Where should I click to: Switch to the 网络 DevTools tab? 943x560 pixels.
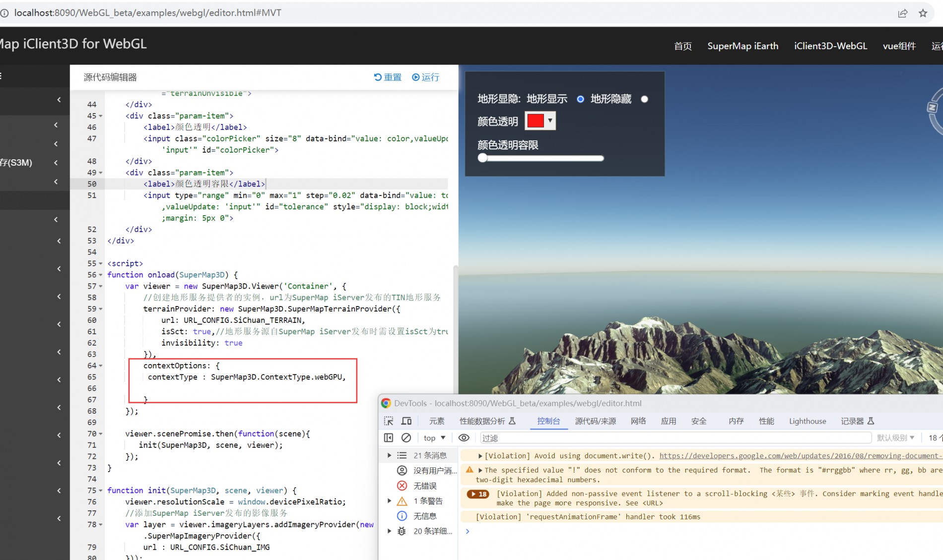638,421
